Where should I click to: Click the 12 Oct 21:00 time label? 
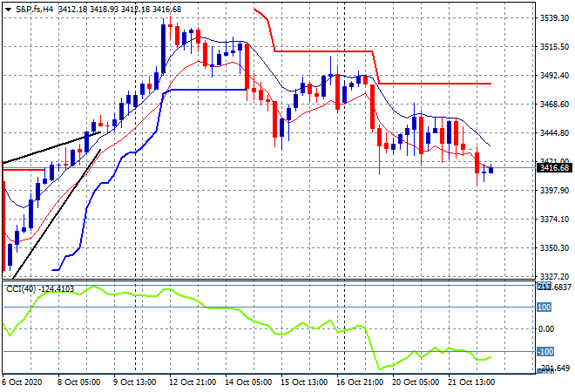click(193, 382)
